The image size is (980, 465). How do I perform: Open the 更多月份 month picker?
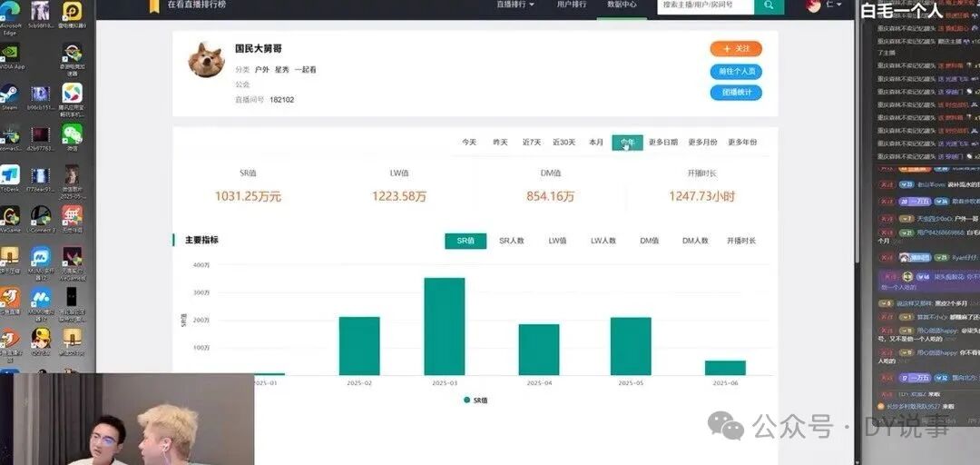click(x=702, y=142)
